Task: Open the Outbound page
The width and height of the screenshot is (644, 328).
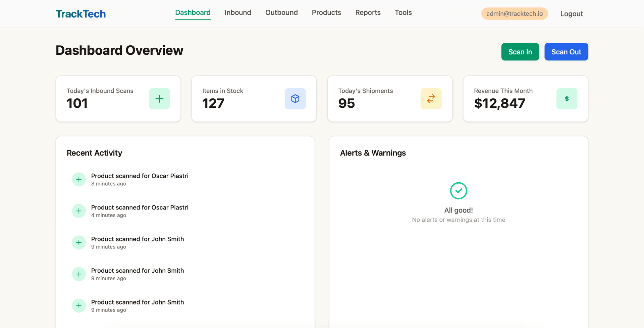Action: 281,12
